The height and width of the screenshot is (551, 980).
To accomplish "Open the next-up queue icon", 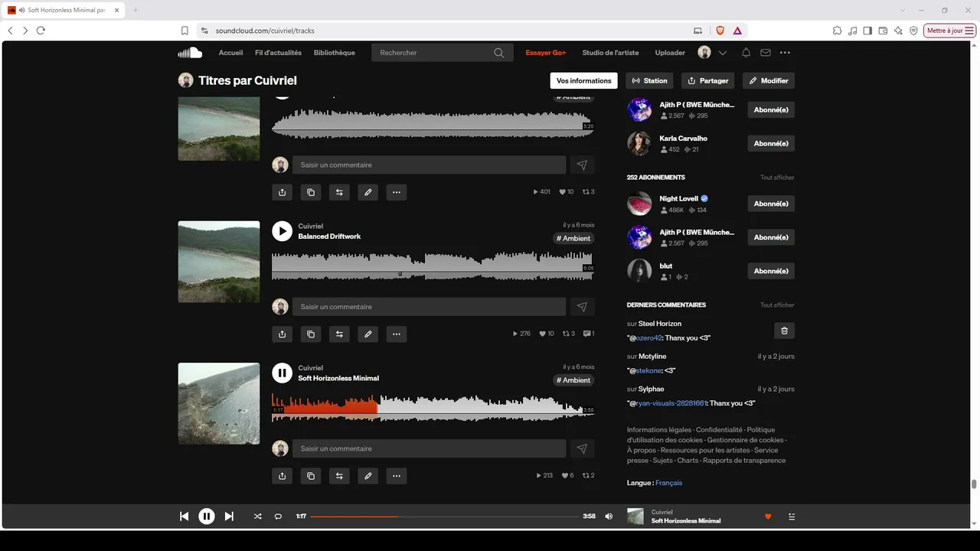I will (792, 517).
